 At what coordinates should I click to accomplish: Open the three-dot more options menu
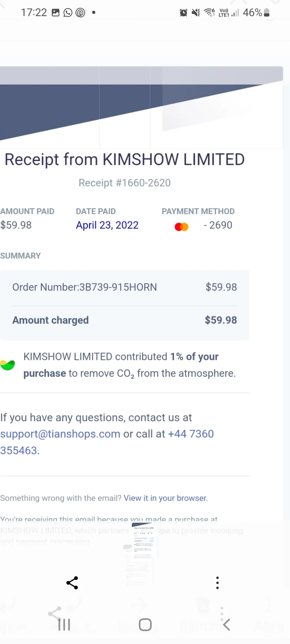point(217,583)
